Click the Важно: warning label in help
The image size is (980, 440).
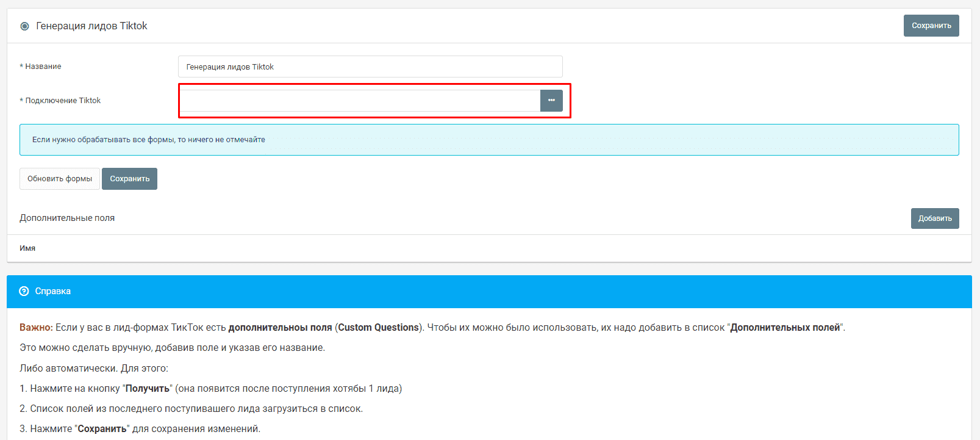(x=36, y=328)
